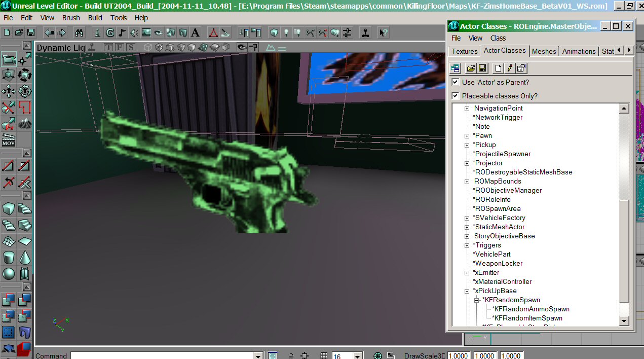Open the Class menu in Actor Classes window
The image size is (644, 359).
tap(498, 38)
